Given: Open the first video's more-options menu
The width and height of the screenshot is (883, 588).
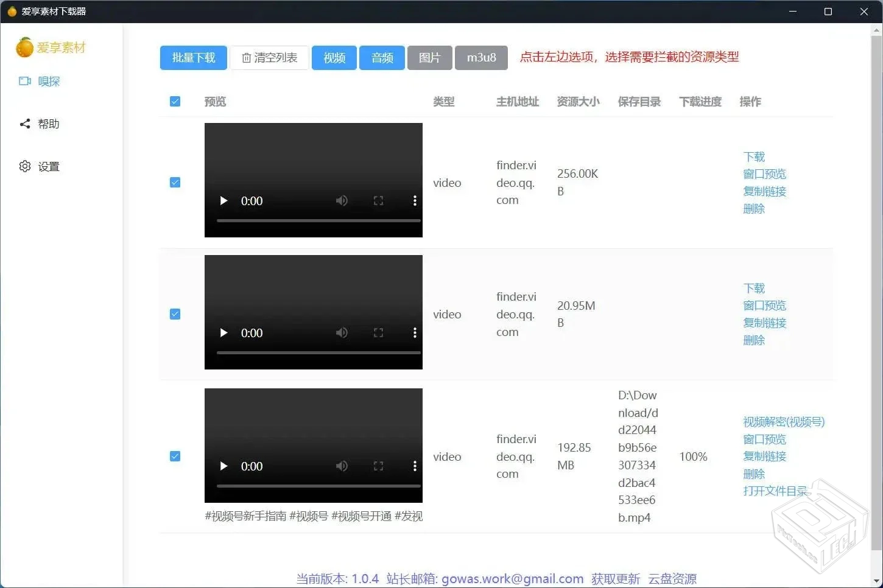Looking at the screenshot, I should [415, 201].
